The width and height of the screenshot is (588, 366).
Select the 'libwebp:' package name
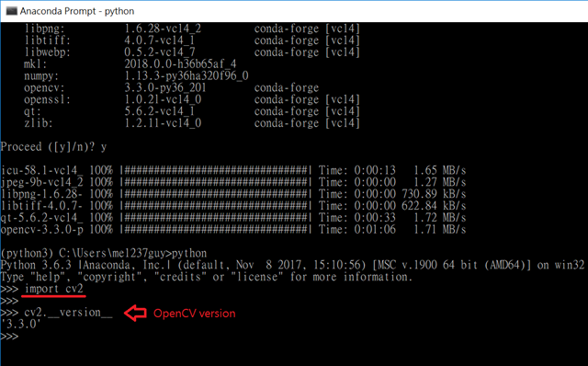pyautogui.click(x=47, y=52)
